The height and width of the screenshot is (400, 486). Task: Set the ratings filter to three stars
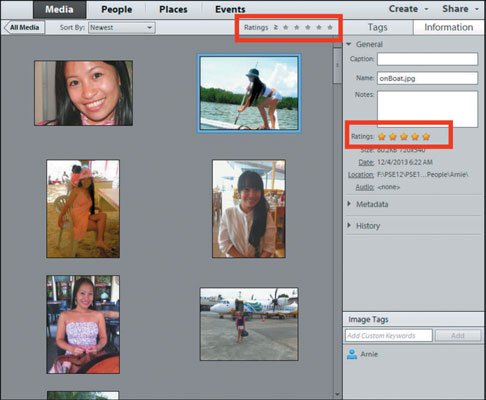point(308,27)
